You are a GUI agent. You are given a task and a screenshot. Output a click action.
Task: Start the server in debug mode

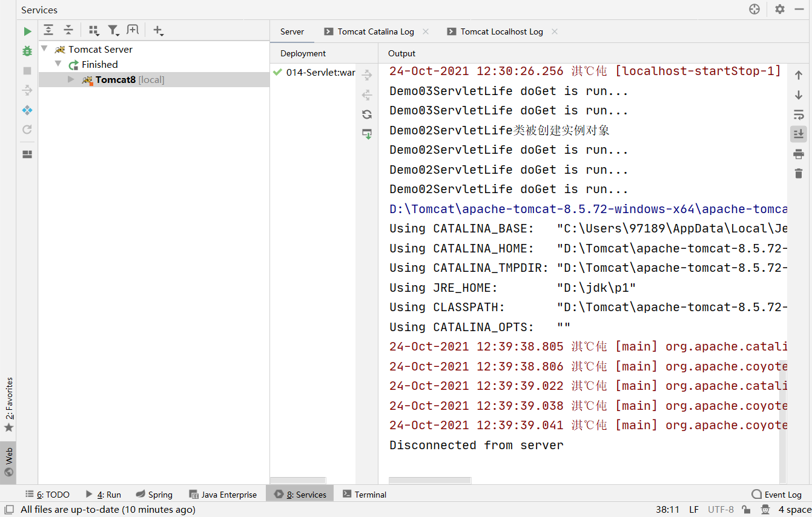click(x=27, y=51)
